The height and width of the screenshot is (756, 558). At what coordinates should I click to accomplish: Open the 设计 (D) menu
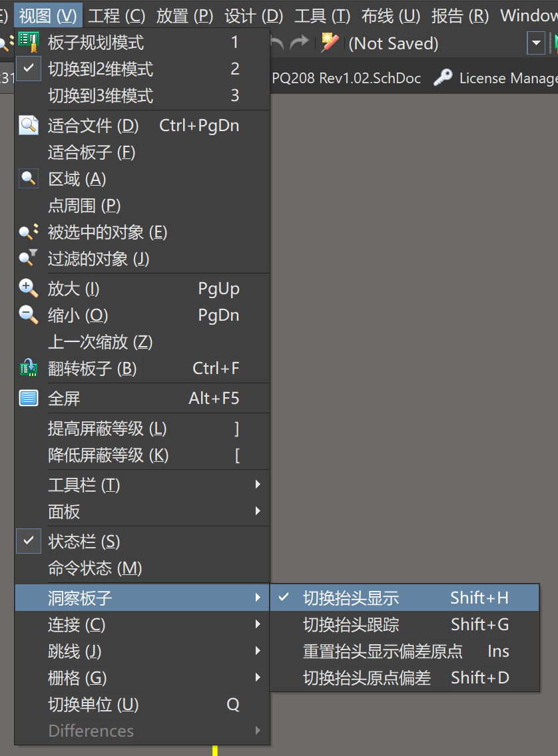click(x=254, y=15)
